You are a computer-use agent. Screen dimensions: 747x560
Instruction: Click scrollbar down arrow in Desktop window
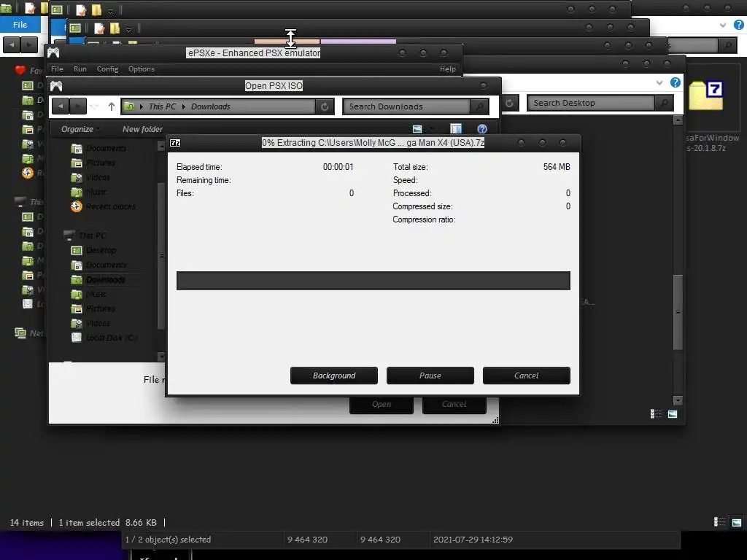(678, 400)
